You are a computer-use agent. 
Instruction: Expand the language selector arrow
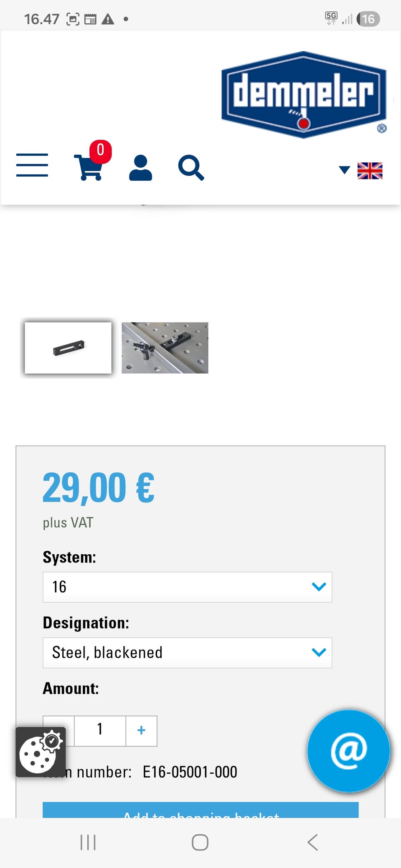344,170
